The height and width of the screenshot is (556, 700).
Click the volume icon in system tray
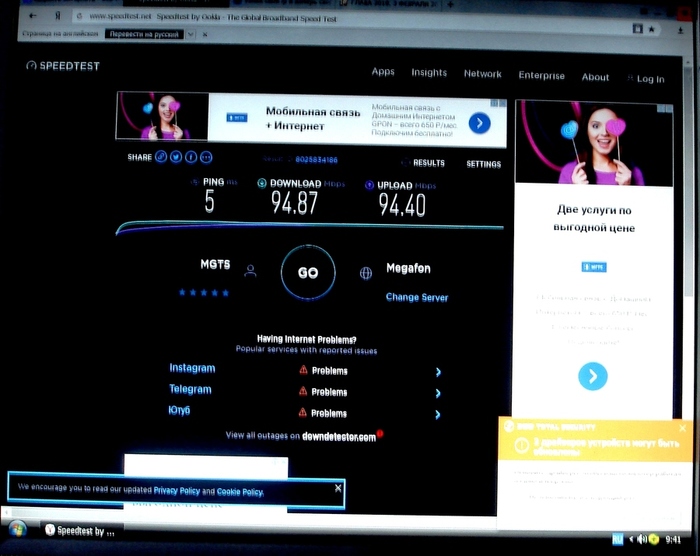[x=642, y=539]
